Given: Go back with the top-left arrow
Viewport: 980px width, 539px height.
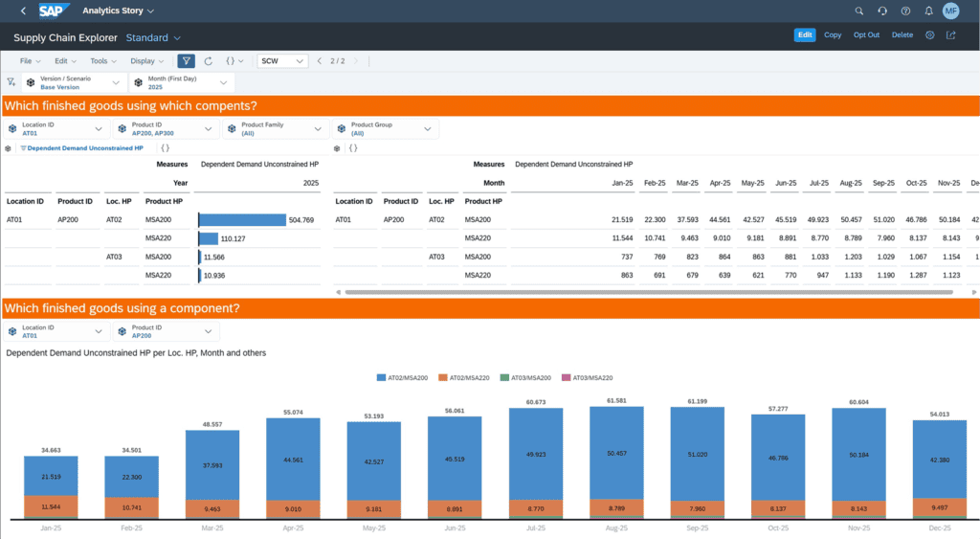Looking at the screenshot, I should tap(23, 11).
